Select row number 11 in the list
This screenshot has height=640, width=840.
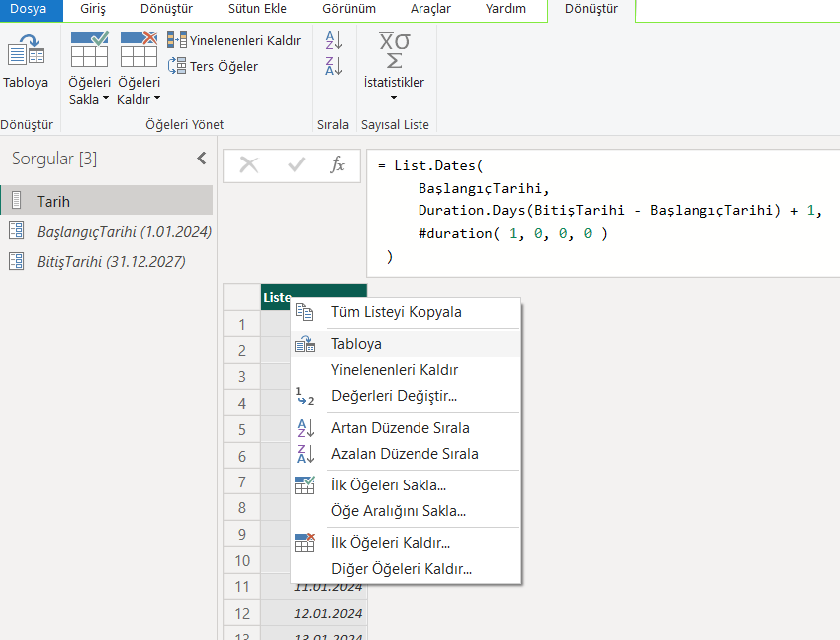tap(242, 587)
